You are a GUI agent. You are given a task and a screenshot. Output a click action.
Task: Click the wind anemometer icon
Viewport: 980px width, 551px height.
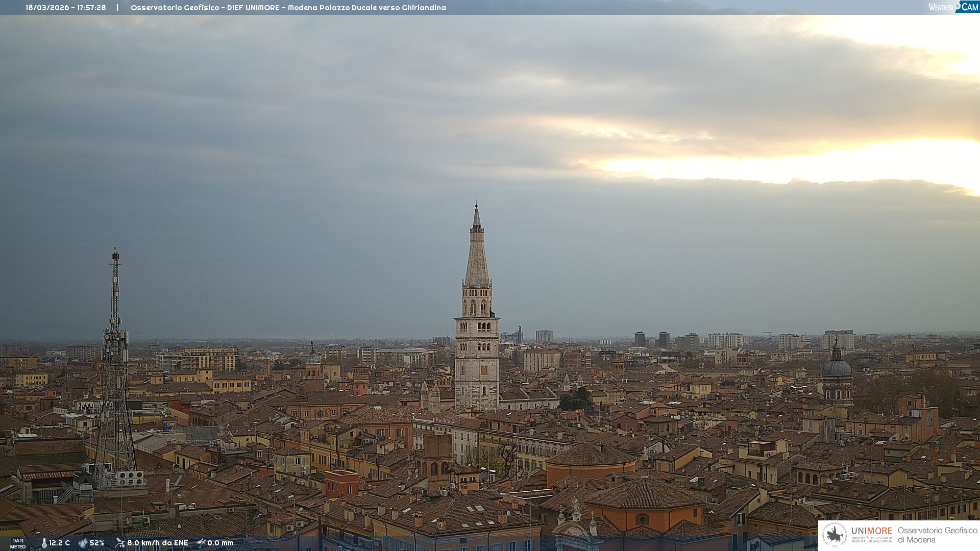coord(120,543)
